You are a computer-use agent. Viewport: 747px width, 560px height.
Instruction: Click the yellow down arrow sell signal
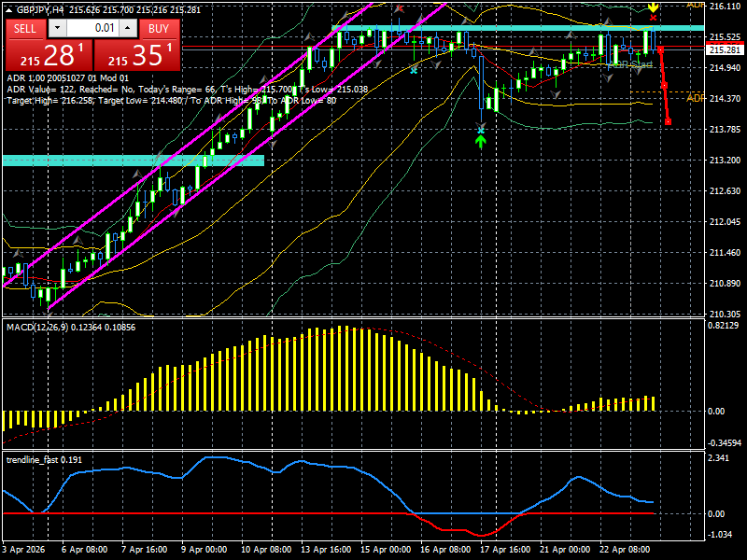pyautogui.click(x=653, y=7)
